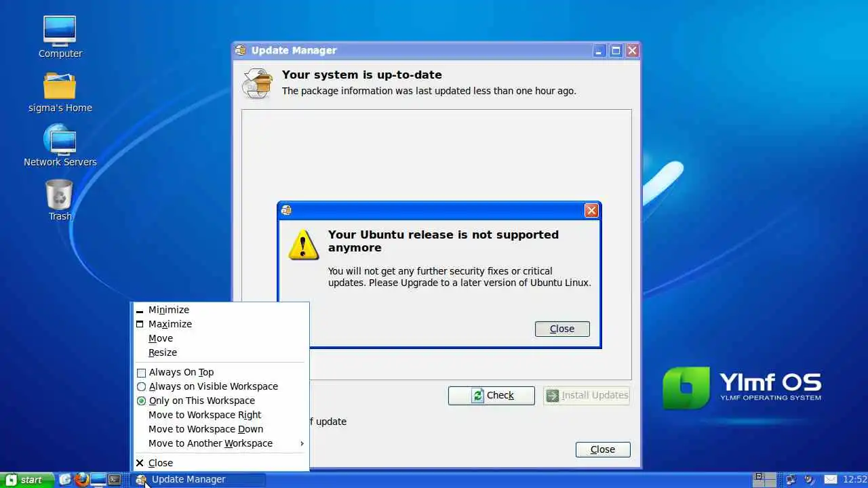Click the bottom Close button of Update Manager
This screenshot has height=488, width=868.
tap(603, 449)
